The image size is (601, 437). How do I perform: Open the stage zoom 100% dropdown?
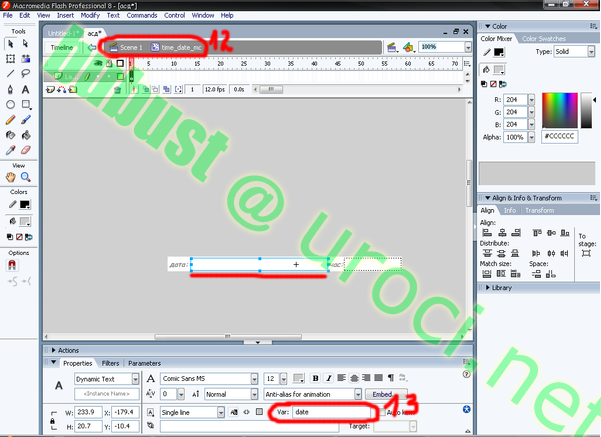point(468,47)
